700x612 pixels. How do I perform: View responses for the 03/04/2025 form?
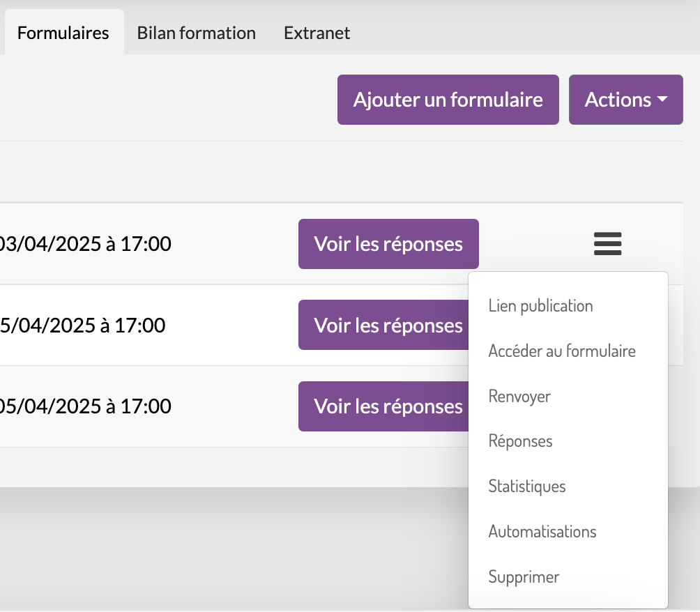(x=388, y=244)
